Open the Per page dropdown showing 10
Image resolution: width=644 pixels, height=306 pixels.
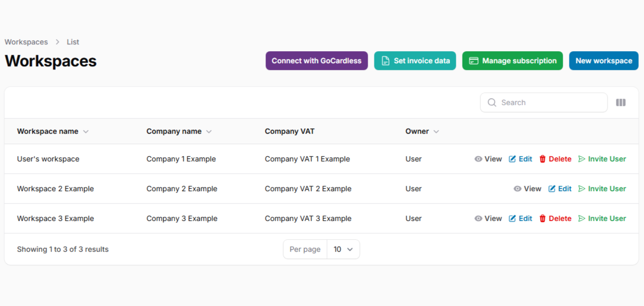(343, 250)
